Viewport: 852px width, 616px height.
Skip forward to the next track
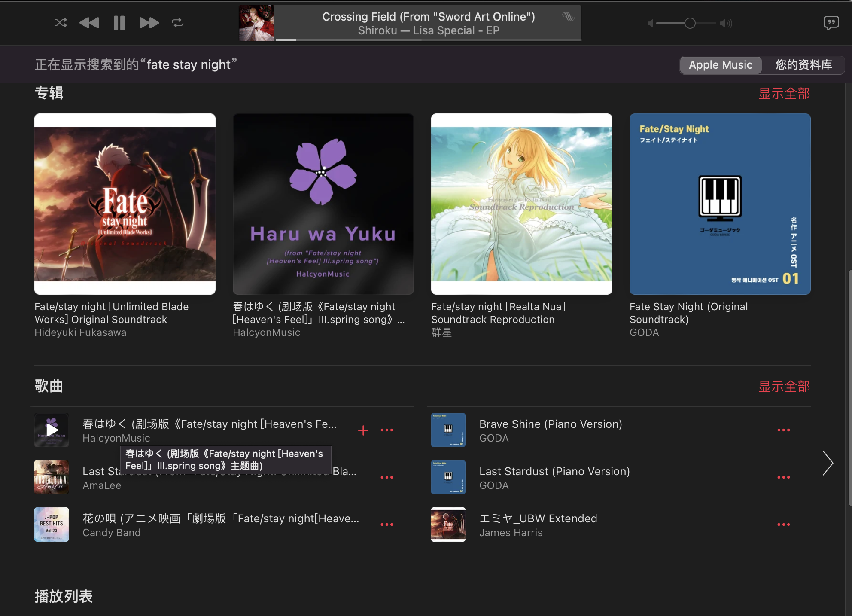click(x=149, y=23)
